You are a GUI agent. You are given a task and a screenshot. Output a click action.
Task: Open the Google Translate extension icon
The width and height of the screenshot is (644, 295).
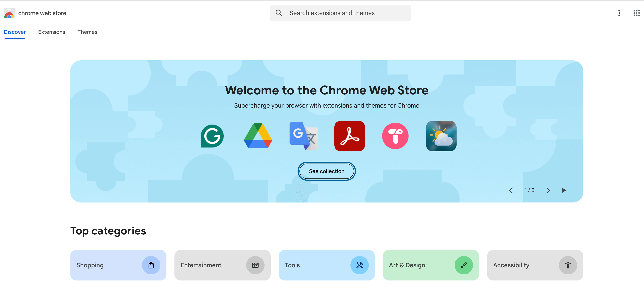pos(304,136)
